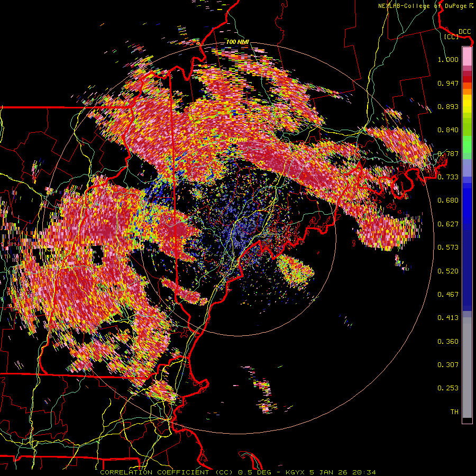
Task: Click the 0.947 color scale label
Action: pos(448,83)
